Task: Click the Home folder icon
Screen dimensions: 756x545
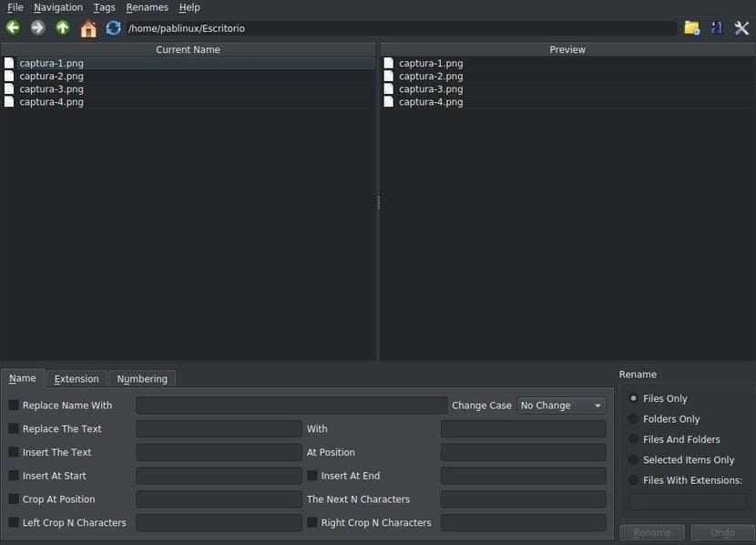Action: coord(88,28)
